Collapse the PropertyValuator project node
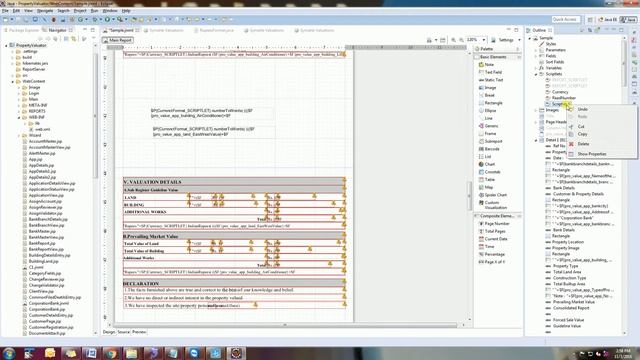Screen dimensions: 640x360 [x=6, y=46]
